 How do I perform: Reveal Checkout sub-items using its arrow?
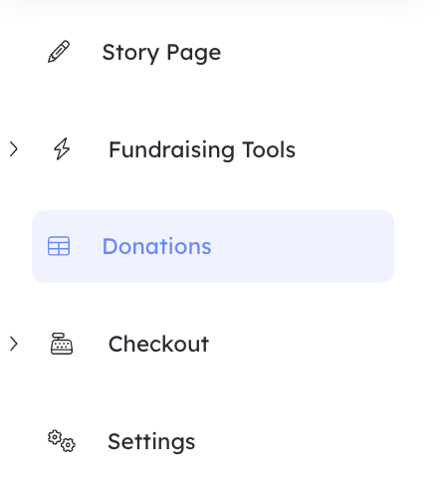[x=14, y=344]
